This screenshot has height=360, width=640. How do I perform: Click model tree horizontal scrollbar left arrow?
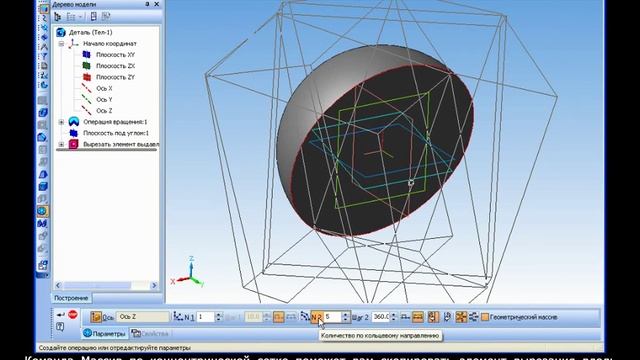click(x=58, y=285)
